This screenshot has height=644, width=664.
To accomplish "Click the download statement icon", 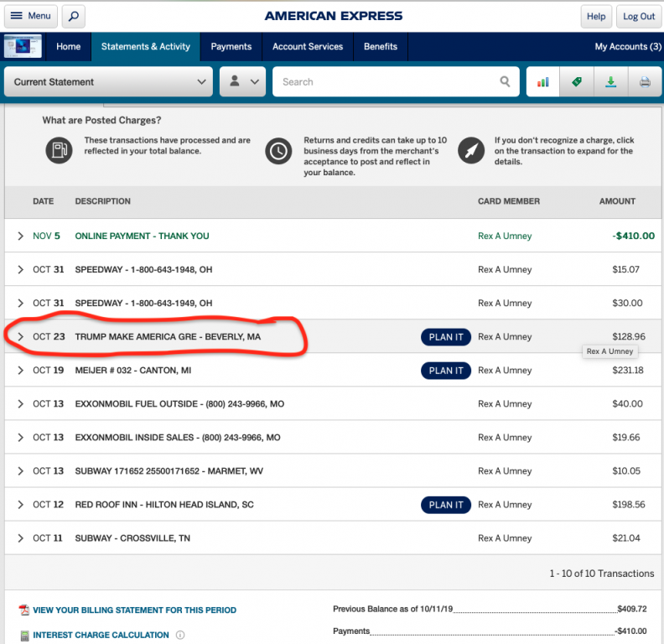I will (x=610, y=82).
